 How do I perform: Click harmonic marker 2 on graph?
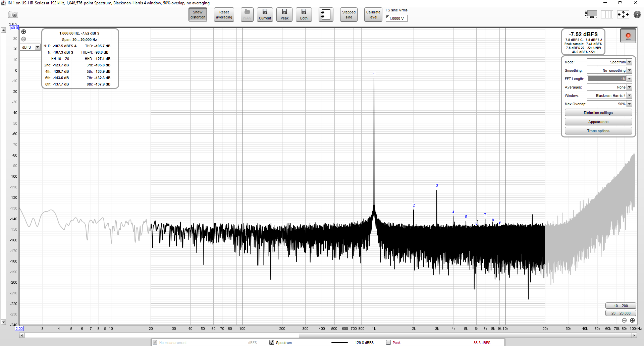pos(414,205)
